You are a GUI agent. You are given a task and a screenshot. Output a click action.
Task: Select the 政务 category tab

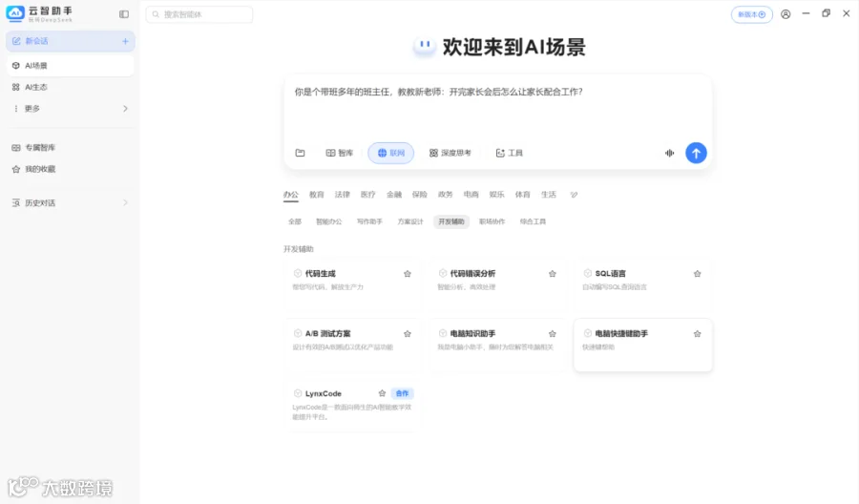446,195
